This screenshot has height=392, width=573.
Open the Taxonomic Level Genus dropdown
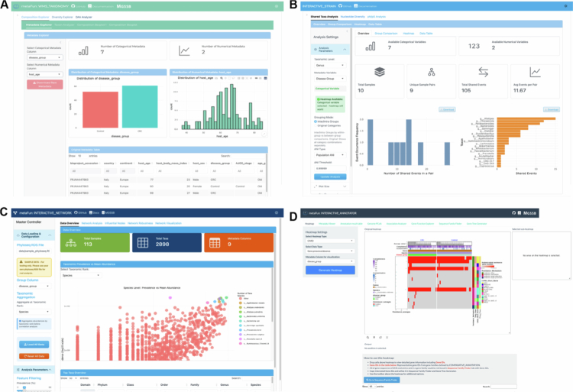pos(329,66)
